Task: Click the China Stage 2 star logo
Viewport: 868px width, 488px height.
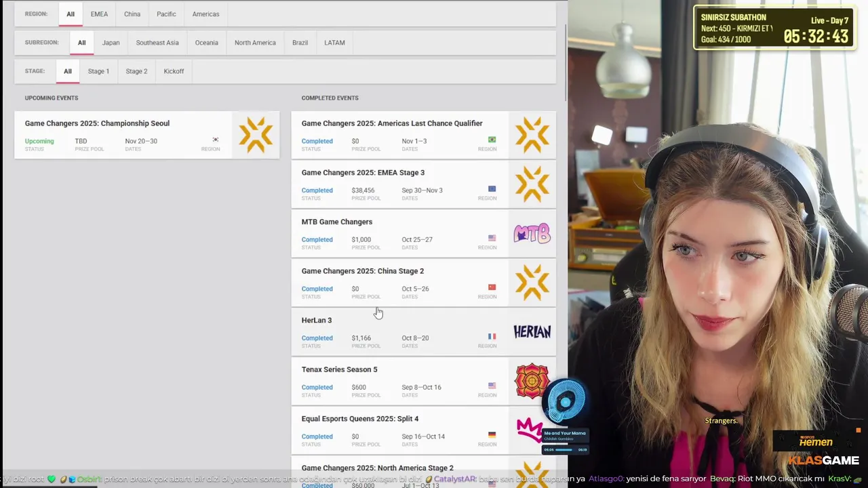Action: [532, 283]
